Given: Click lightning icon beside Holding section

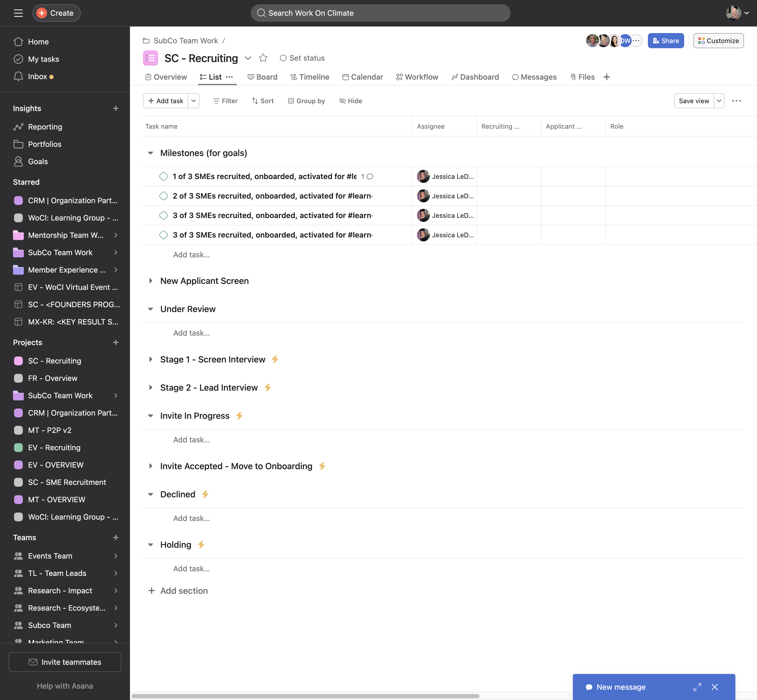Looking at the screenshot, I should 201,544.
